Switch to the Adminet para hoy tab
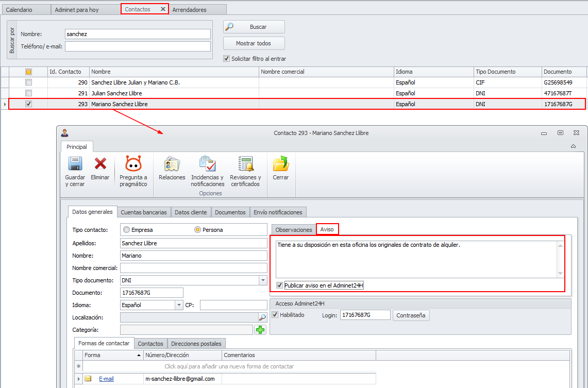Image resolution: width=588 pixels, height=388 pixels. coord(86,10)
